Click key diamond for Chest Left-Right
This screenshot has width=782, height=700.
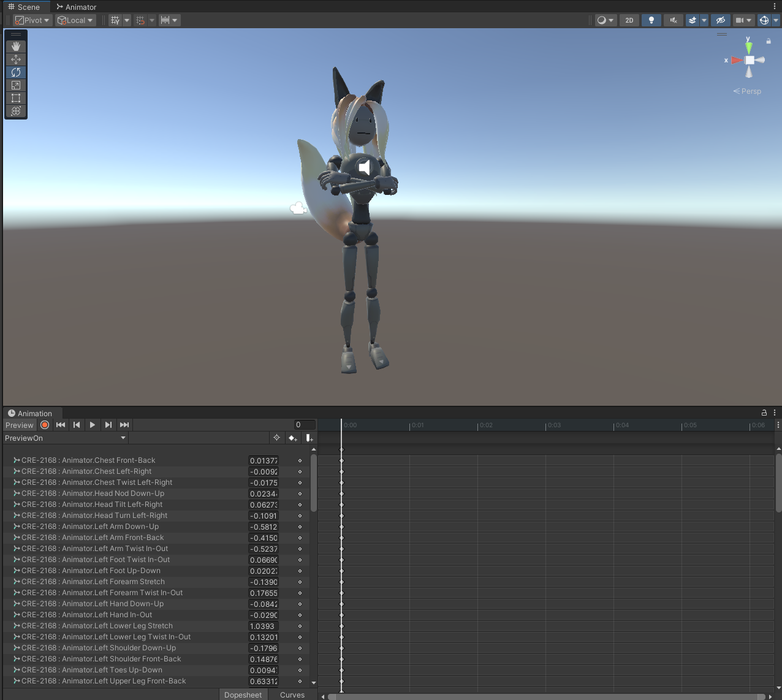point(300,471)
